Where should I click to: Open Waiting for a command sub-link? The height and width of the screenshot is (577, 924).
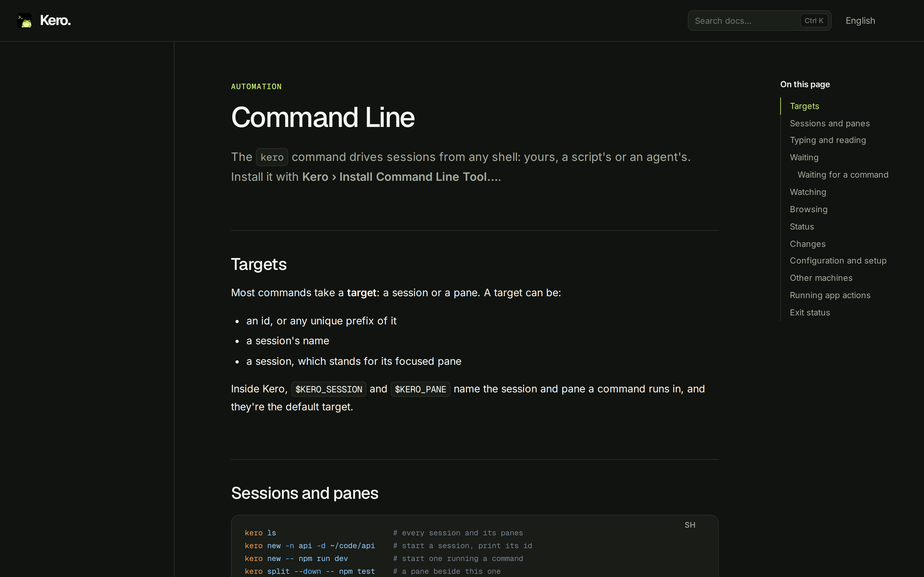843,175
